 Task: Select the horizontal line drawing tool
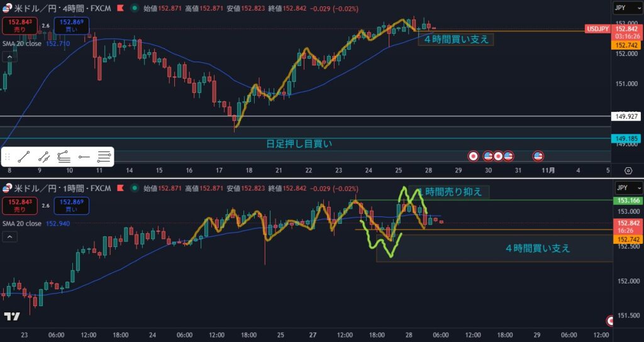84,157
